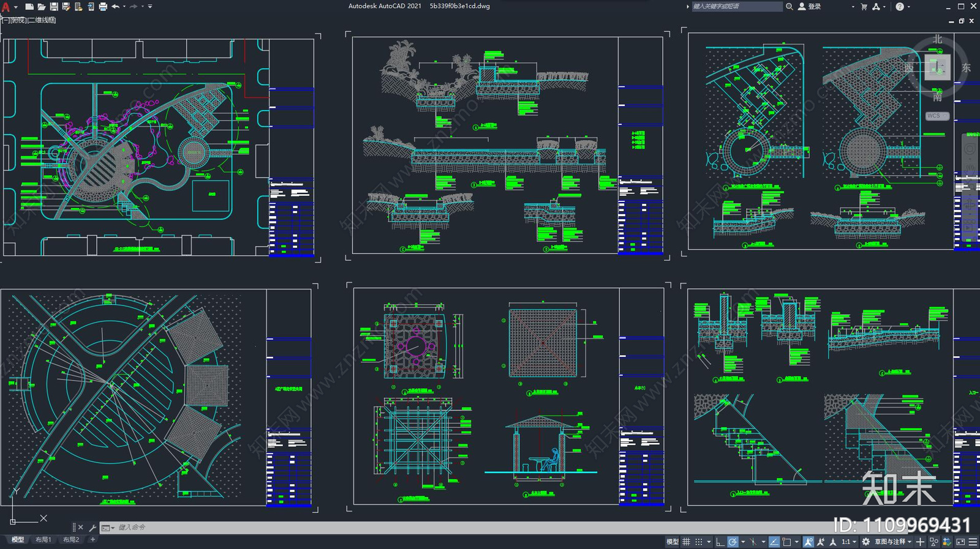Screen dimensions: 980x549
Task: Toggle isometric drafting icon
Action: [753, 542]
